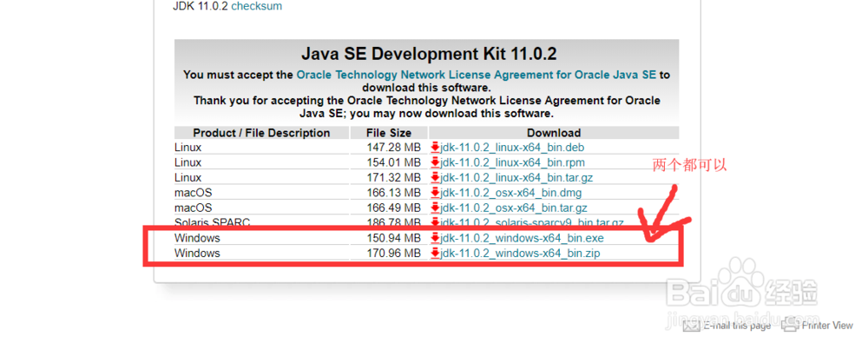Click red download arrow beside linux-x64_bin.rpm
Screen dimensions: 868x350
(435, 162)
